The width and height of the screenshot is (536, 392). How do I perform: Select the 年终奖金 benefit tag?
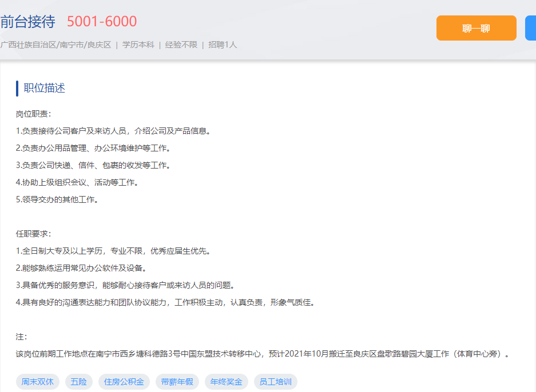[x=227, y=382]
